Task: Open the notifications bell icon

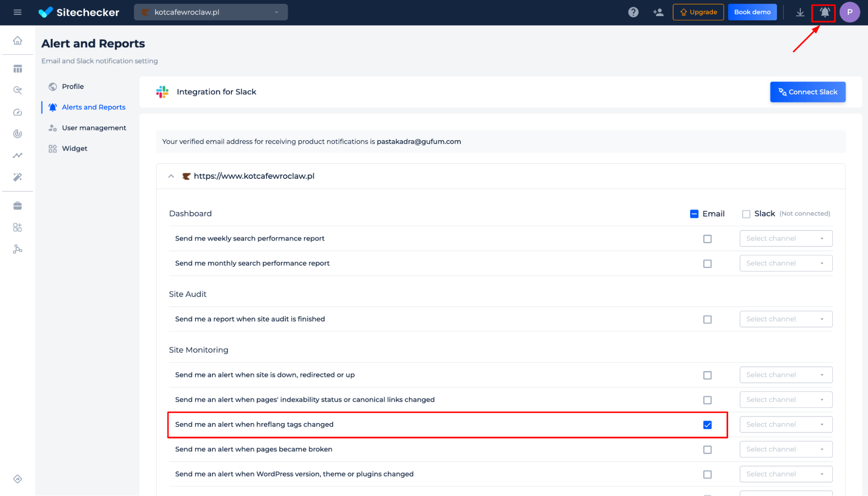Action: click(x=824, y=12)
